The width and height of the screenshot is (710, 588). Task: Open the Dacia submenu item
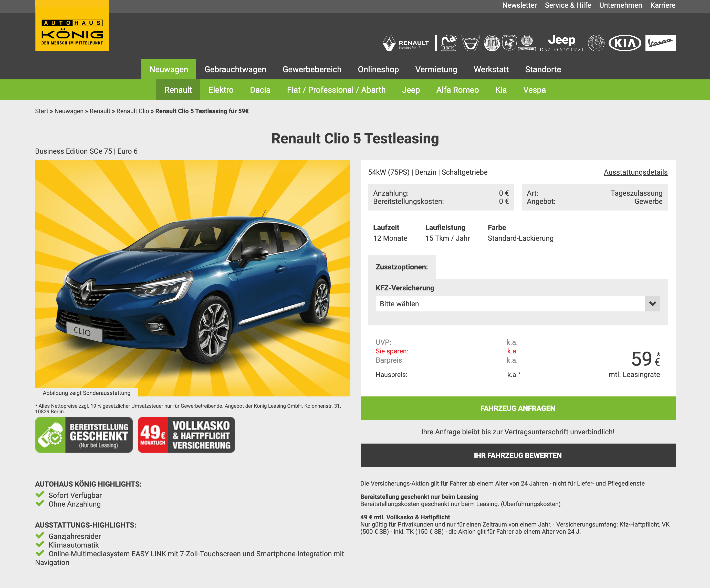coord(260,90)
